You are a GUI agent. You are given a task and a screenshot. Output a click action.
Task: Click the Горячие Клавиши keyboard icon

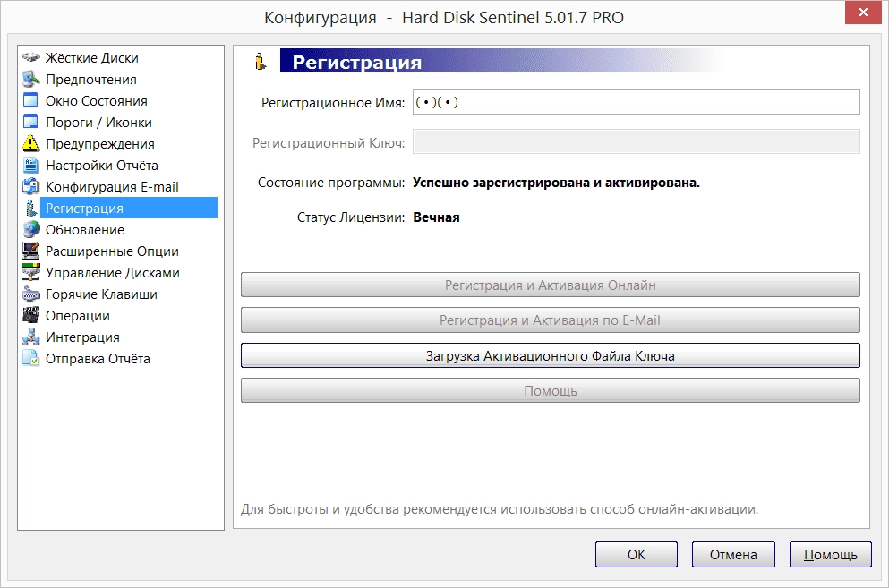pyautogui.click(x=30, y=294)
